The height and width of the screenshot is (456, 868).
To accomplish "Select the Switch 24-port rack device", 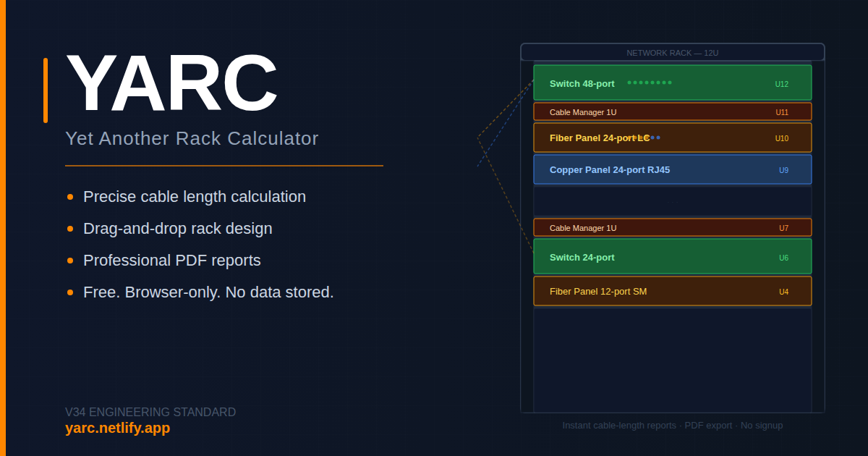I will pos(673,256).
